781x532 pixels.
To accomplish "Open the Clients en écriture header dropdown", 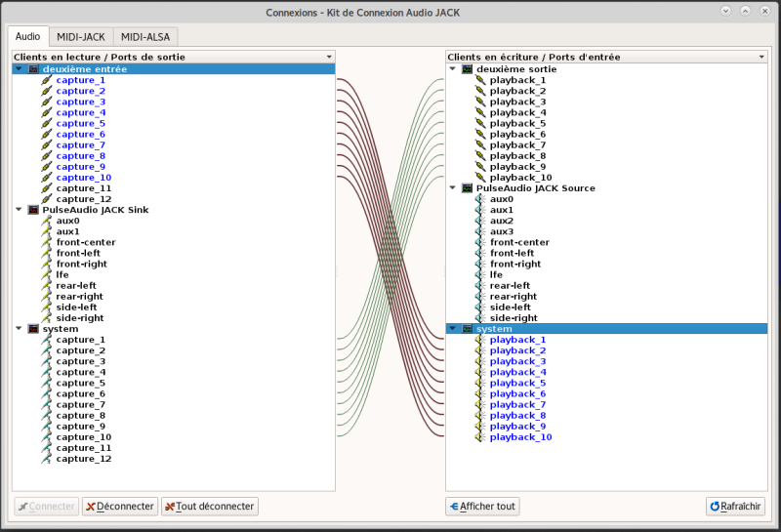I will [x=761, y=58].
